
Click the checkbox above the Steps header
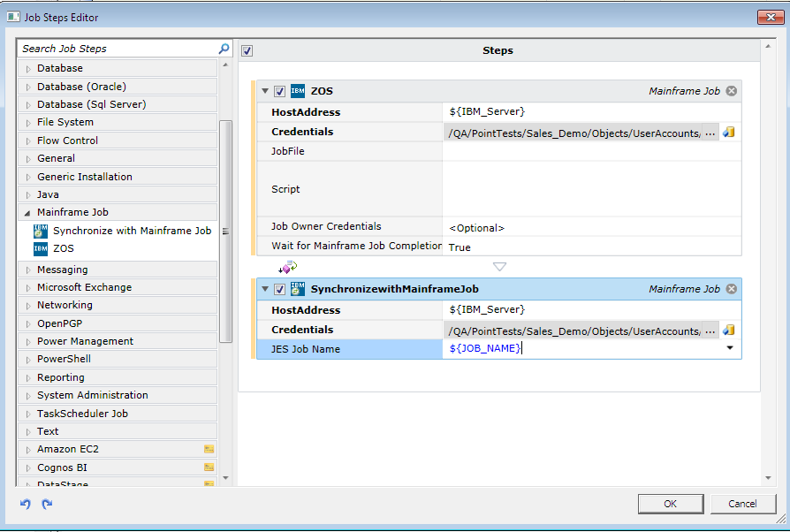pos(245,50)
